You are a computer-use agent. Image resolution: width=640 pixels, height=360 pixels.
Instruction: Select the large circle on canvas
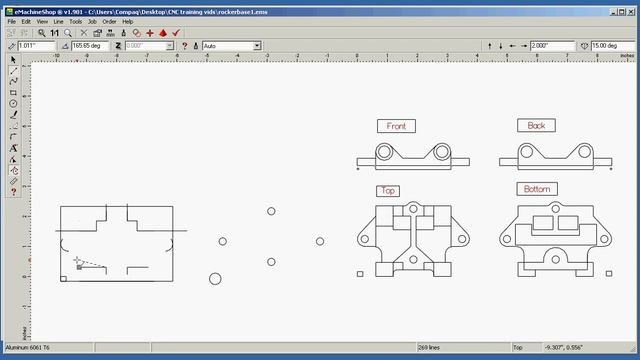point(215,279)
